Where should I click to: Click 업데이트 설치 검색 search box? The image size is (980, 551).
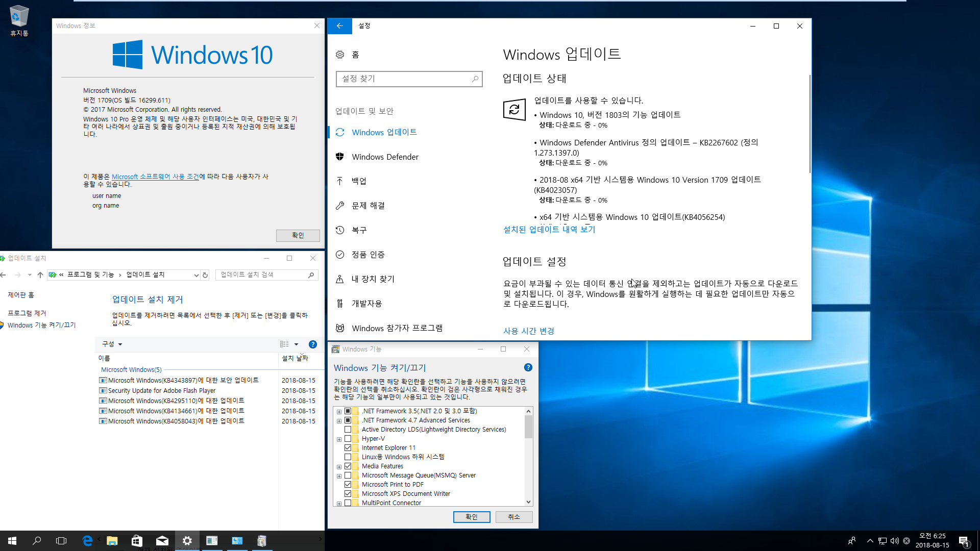(266, 275)
